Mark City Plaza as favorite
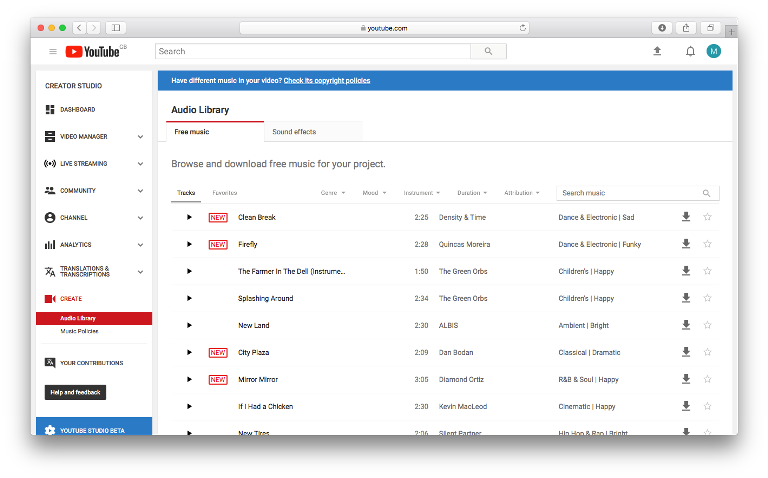 [x=707, y=352]
